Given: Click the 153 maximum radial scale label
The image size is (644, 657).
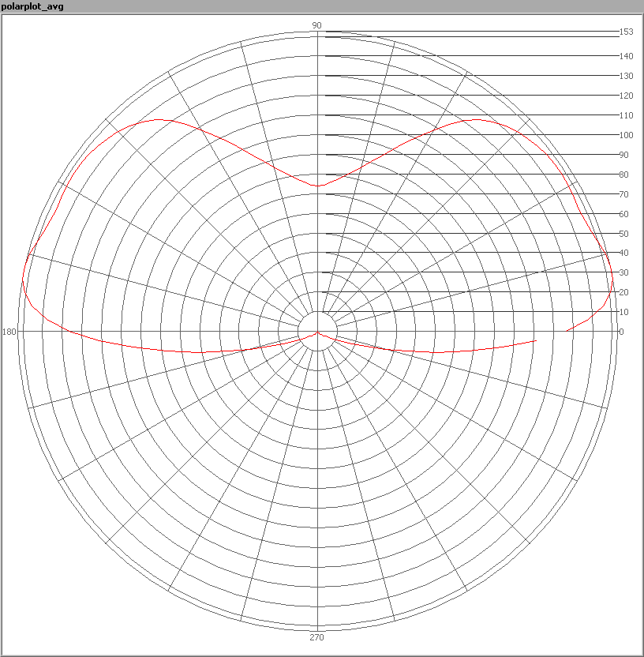Looking at the screenshot, I should tap(627, 32).
